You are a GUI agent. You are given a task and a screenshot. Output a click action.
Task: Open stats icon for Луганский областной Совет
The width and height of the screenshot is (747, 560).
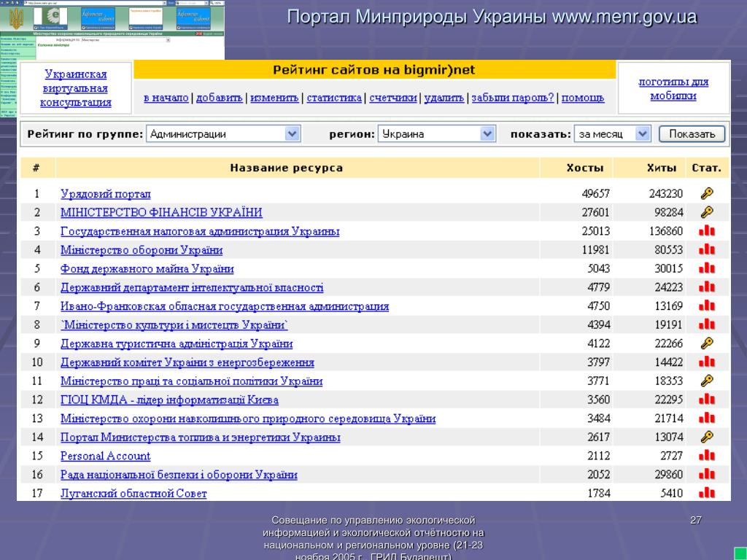707,493
